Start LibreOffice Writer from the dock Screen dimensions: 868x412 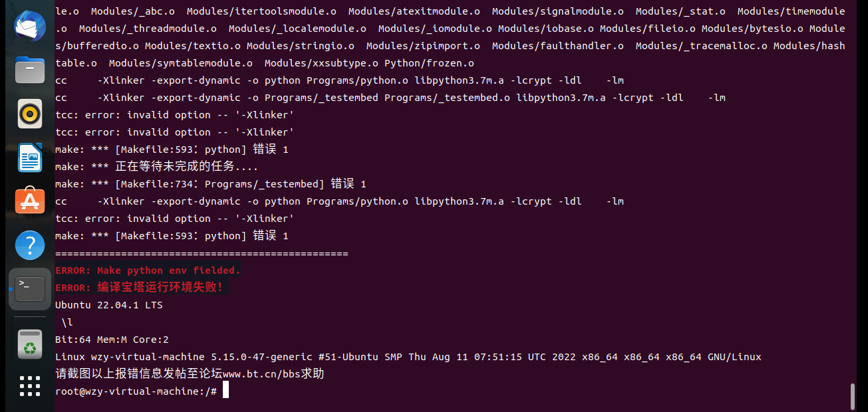coord(30,157)
